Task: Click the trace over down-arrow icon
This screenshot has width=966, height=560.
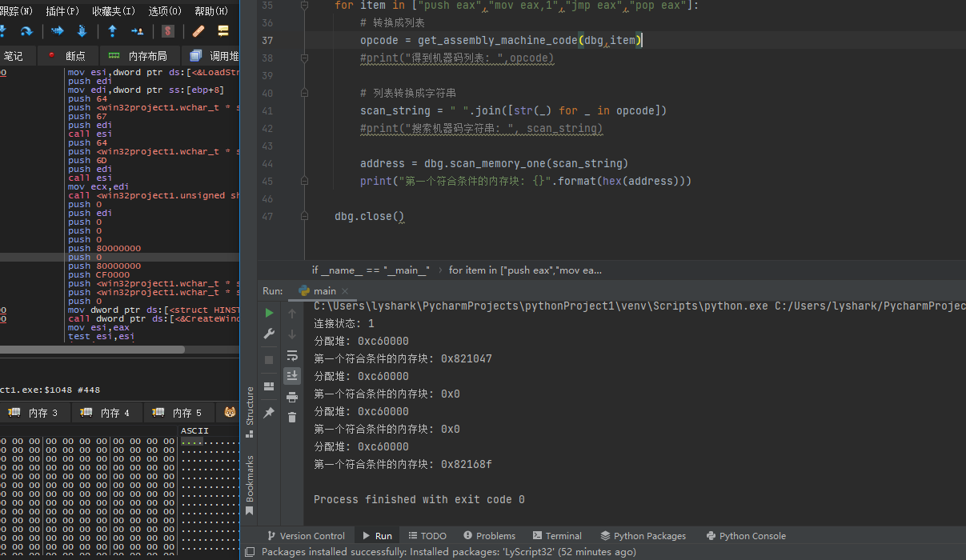Action: click(82, 31)
